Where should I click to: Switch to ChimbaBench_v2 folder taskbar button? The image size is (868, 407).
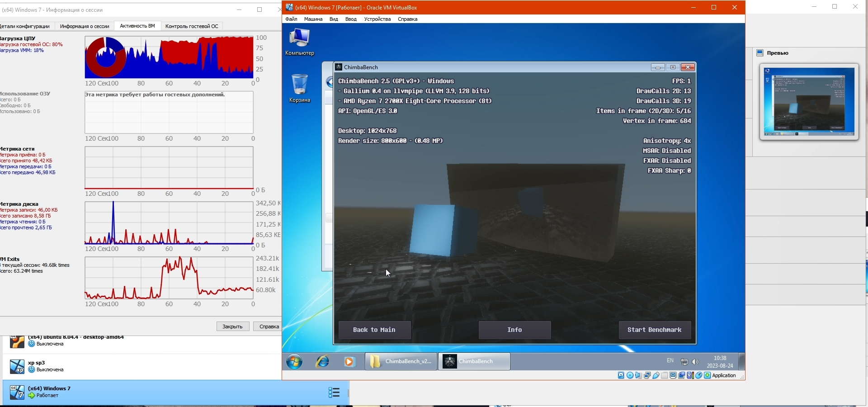coord(401,361)
